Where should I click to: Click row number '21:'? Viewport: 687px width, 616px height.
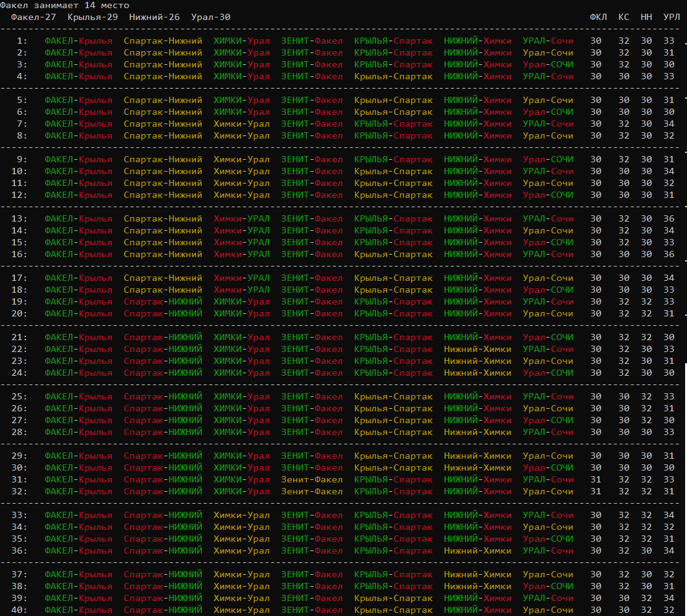click(19, 337)
